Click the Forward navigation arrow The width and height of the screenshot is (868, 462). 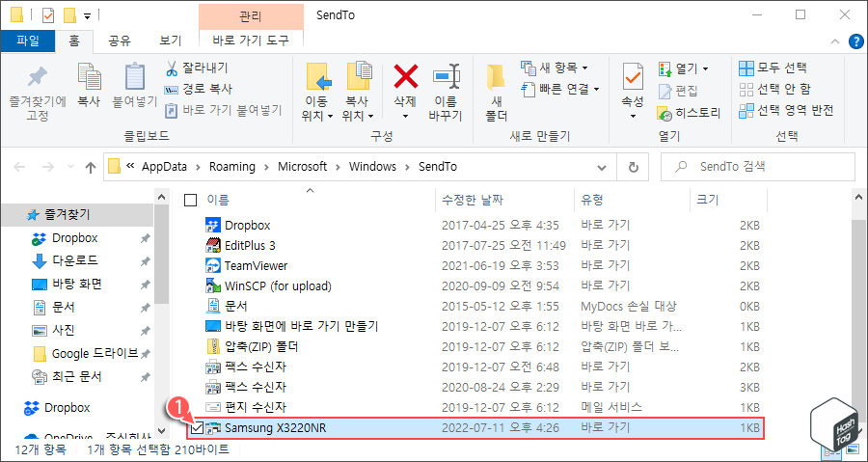(48, 167)
